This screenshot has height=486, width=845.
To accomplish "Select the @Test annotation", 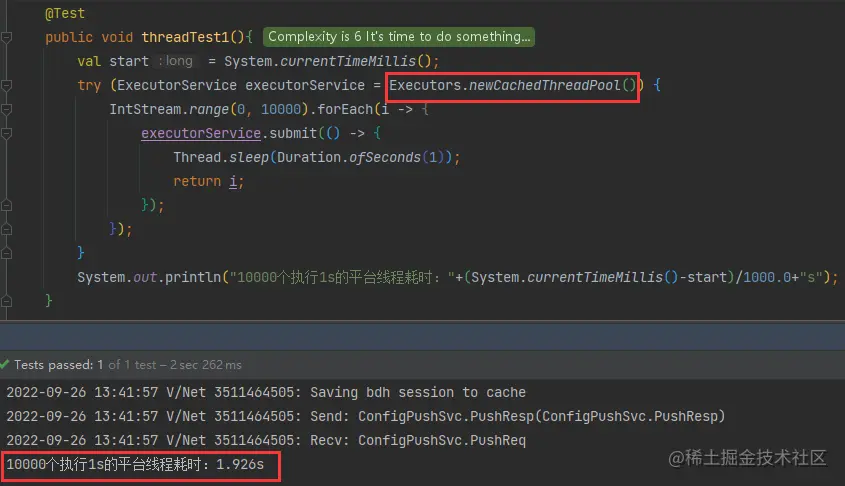I will pyautogui.click(x=65, y=13).
